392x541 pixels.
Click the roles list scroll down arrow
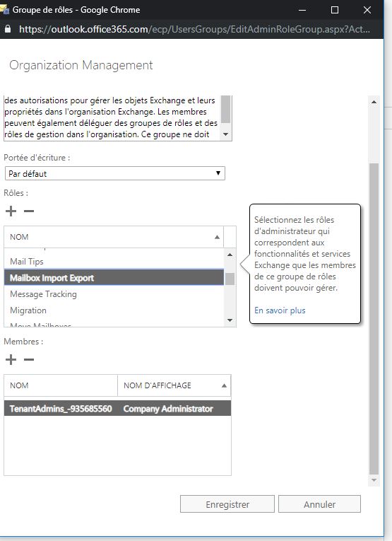230,320
